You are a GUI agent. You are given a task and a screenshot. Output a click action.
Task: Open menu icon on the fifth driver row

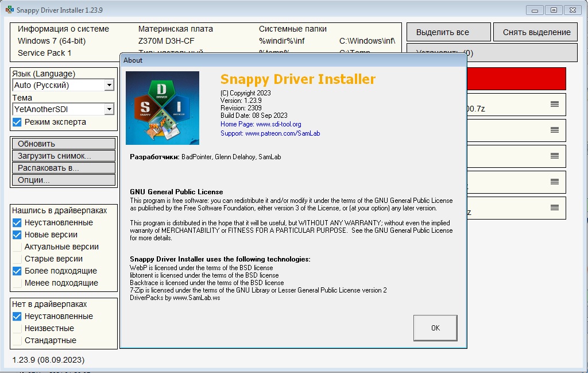click(554, 207)
